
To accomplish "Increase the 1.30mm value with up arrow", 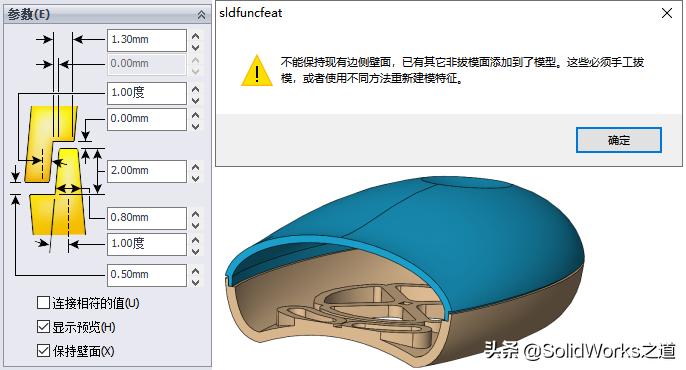I will click(x=196, y=36).
